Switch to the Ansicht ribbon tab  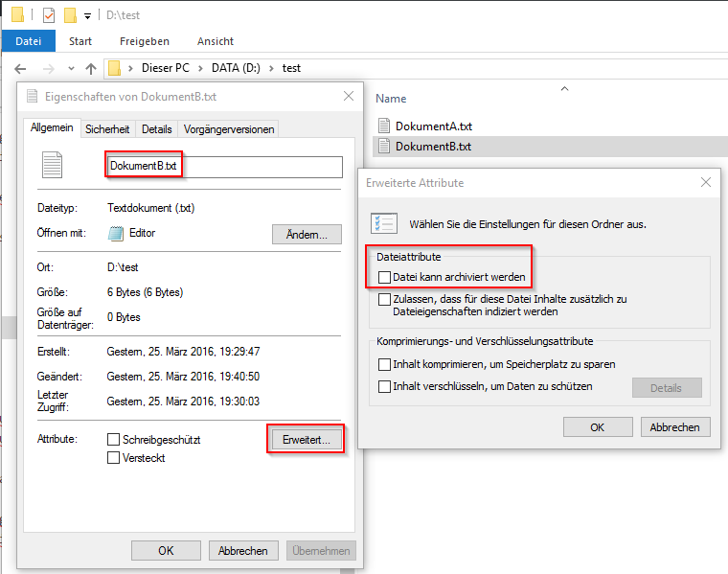[216, 41]
